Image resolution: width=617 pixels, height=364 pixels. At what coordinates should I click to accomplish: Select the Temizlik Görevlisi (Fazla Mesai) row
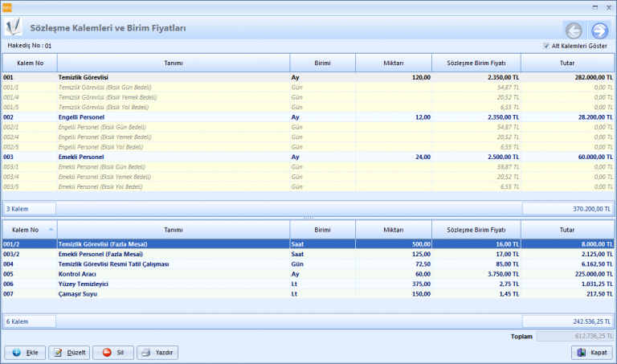[x=173, y=243]
